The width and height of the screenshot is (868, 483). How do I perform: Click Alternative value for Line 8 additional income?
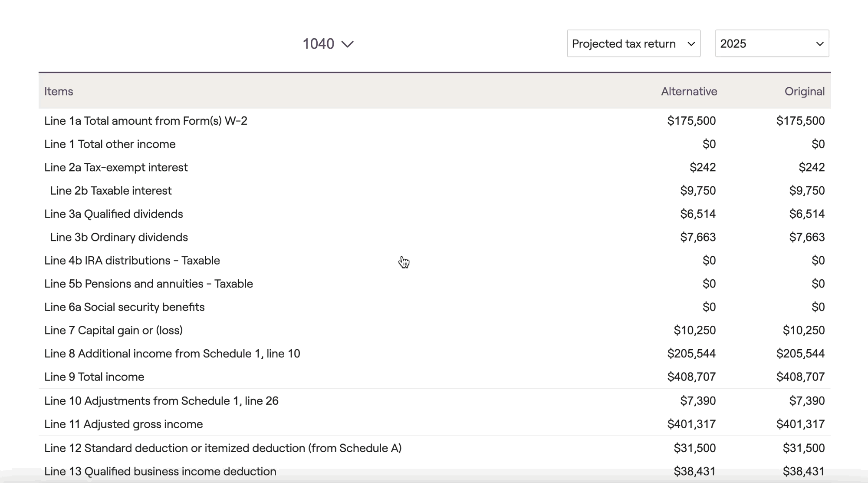(691, 354)
